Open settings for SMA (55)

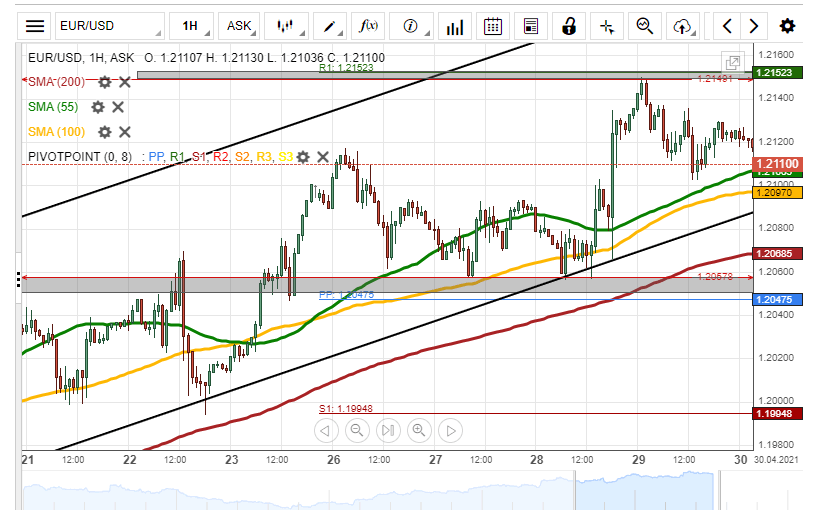coord(98,107)
